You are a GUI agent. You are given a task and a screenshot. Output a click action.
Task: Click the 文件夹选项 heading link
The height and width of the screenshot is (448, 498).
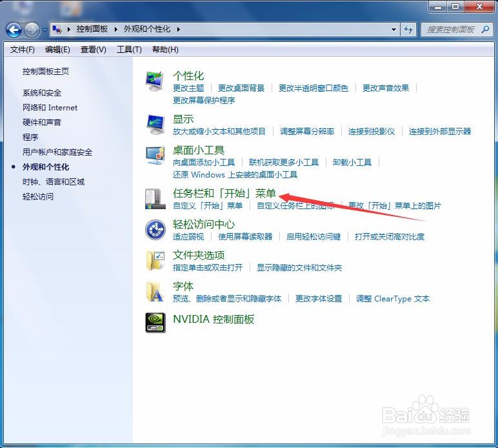[x=199, y=255]
